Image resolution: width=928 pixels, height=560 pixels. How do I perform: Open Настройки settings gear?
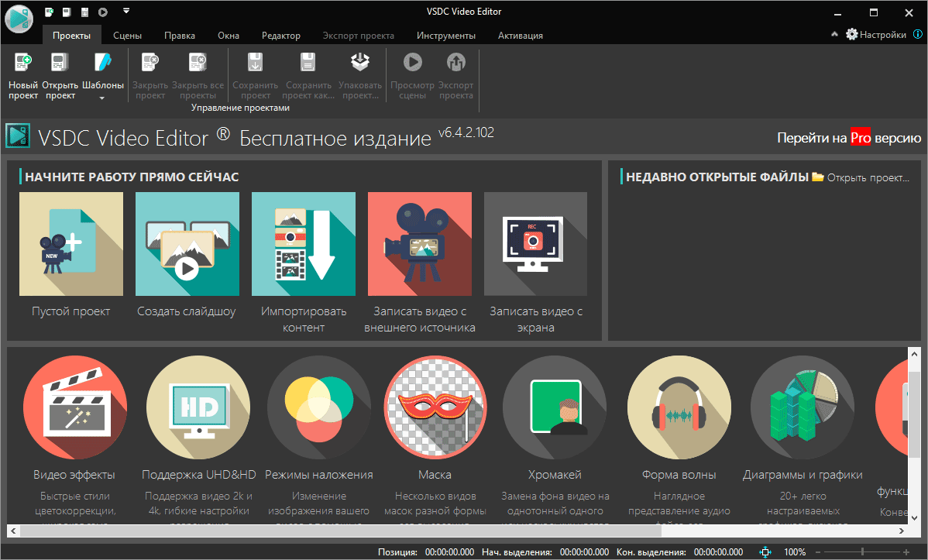876,34
